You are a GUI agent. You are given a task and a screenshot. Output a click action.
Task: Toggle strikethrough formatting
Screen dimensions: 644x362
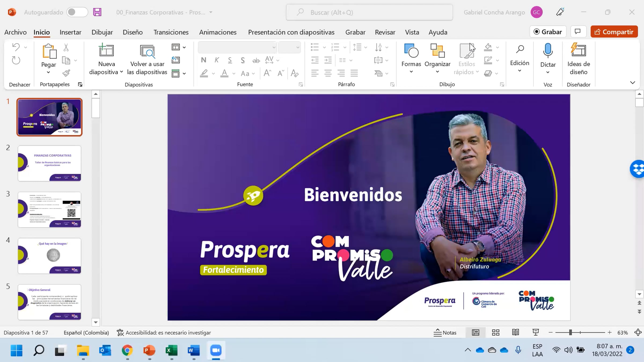(x=256, y=60)
